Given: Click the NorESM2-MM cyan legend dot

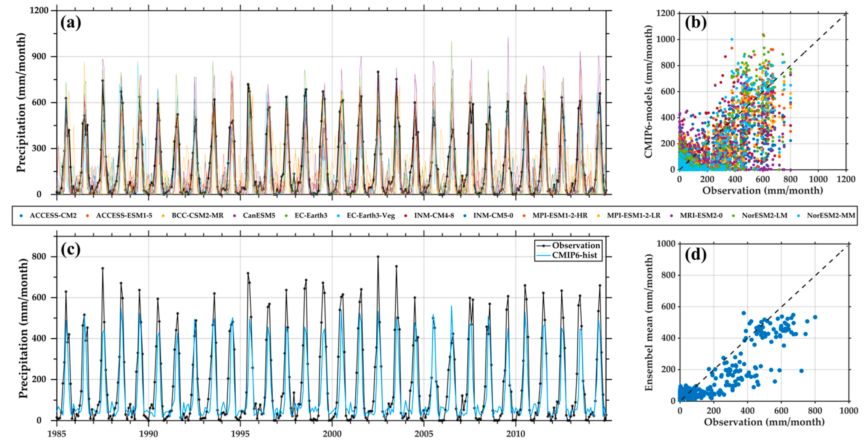Looking at the screenshot, I should tap(799, 216).
